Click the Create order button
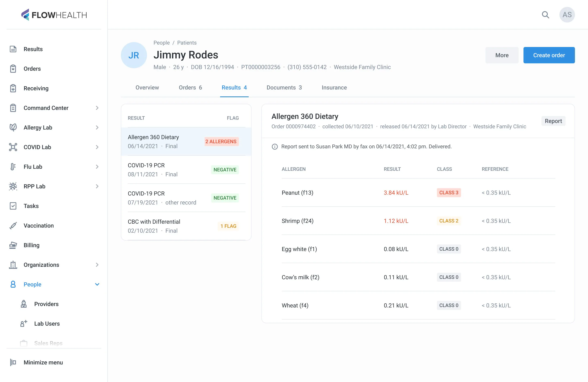The height and width of the screenshot is (382, 588). 549,55
